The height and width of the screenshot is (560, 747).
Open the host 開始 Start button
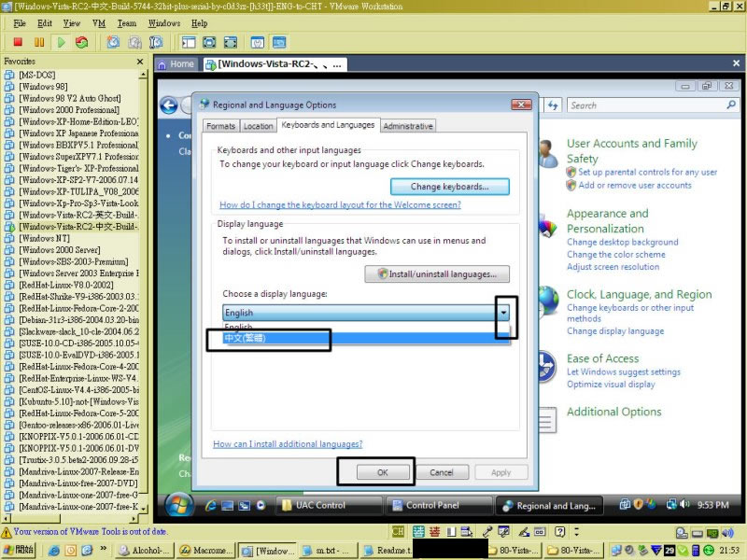point(19,550)
